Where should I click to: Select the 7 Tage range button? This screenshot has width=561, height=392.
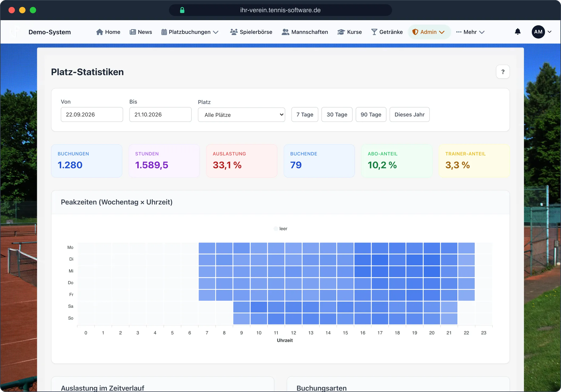tap(305, 114)
